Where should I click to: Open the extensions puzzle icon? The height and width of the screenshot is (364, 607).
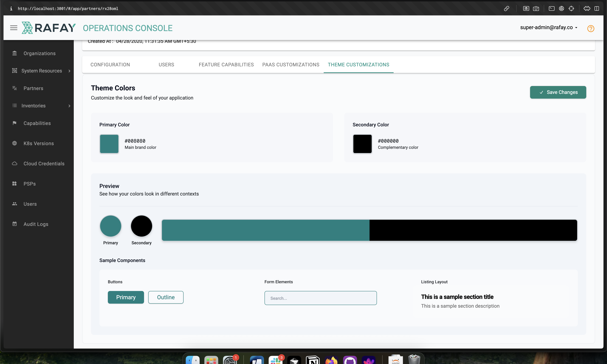(587, 9)
